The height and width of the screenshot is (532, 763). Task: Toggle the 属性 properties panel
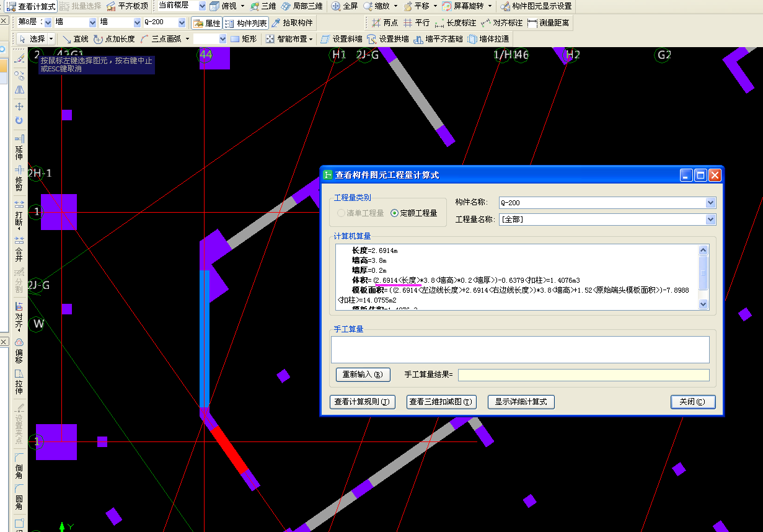(206, 23)
